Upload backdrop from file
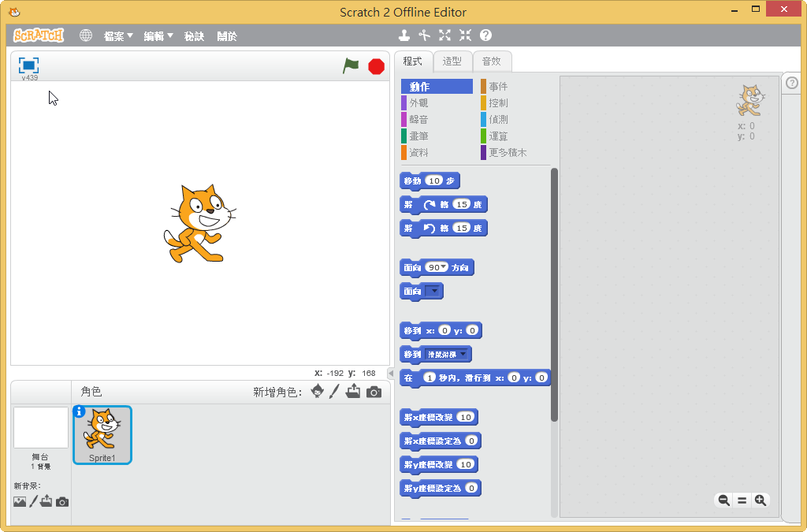This screenshot has height=532, width=807. point(46,500)
